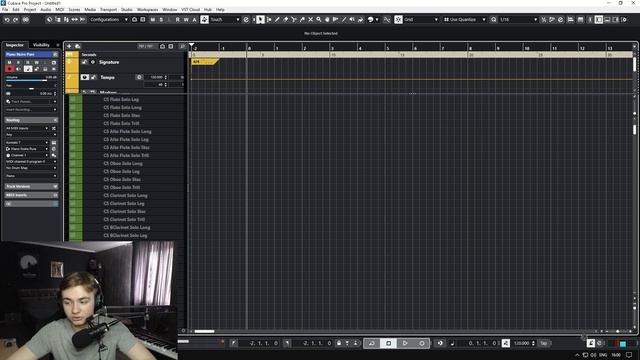Open the Grid snap type dropdown
Viewport: 640px width, 360px height.
(421, 20)
